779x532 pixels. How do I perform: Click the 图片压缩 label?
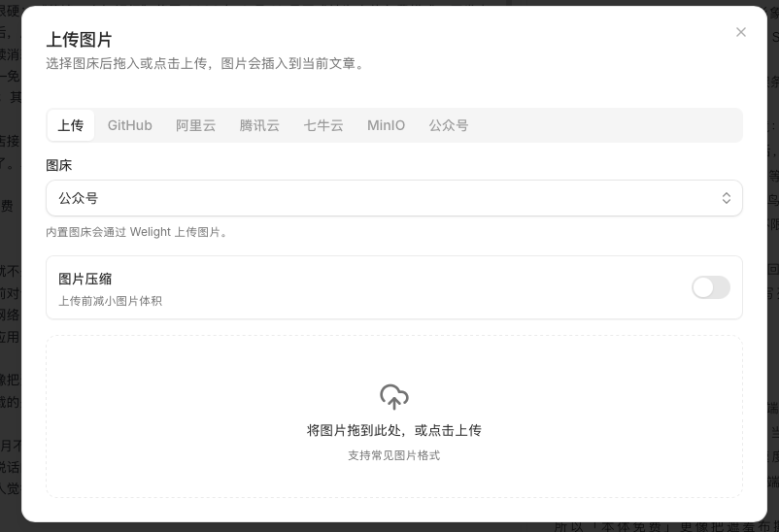(85, 279)
